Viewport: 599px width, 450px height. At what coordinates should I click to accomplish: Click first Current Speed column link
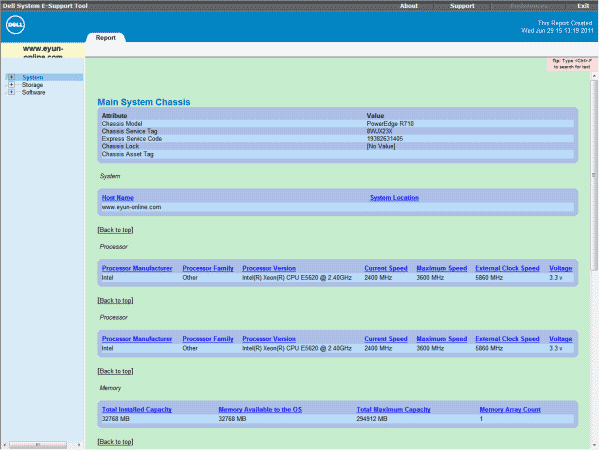point(386,268)
